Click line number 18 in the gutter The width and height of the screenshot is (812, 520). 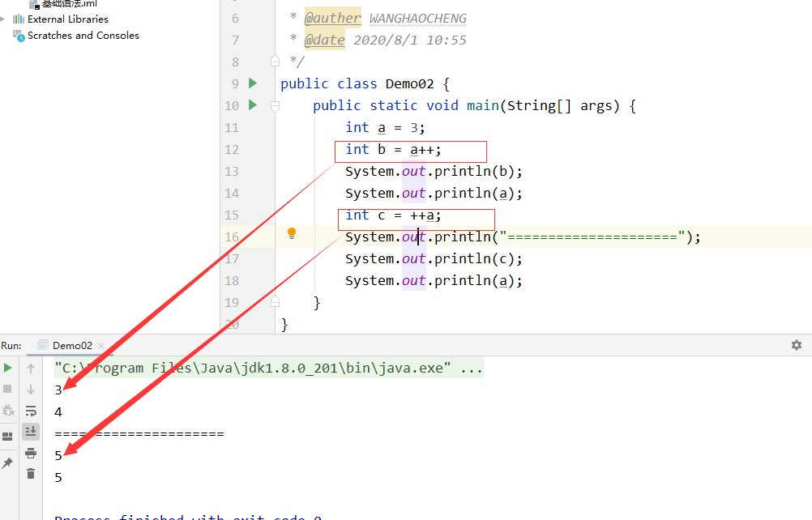232,281
